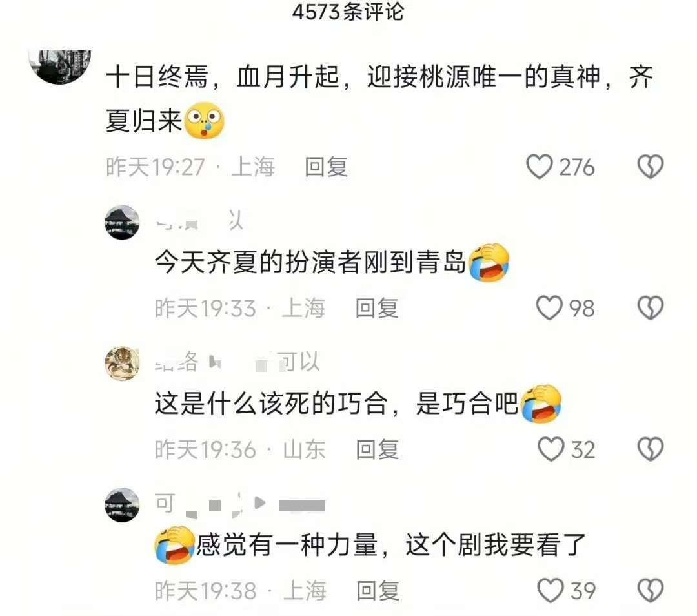The width and height of the screenshot is (697, 616).
Task: Like the 巧合 reply with 32 likes
Action: (x=551, y=449)
